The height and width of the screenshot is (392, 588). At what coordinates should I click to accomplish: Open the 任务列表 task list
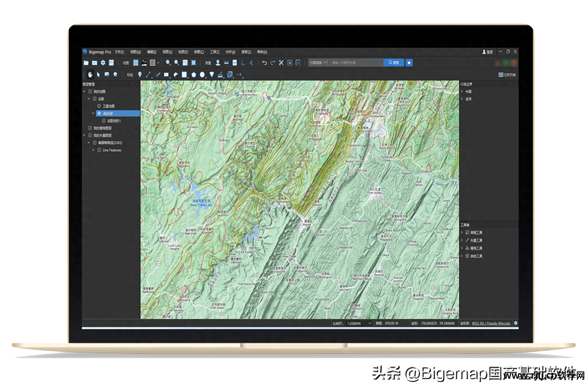tap(507, 75)
